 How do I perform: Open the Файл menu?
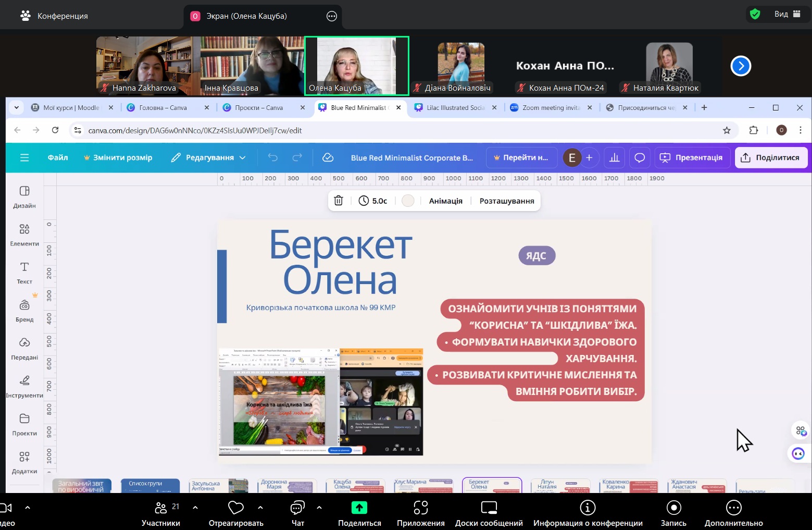click(58, 157)
